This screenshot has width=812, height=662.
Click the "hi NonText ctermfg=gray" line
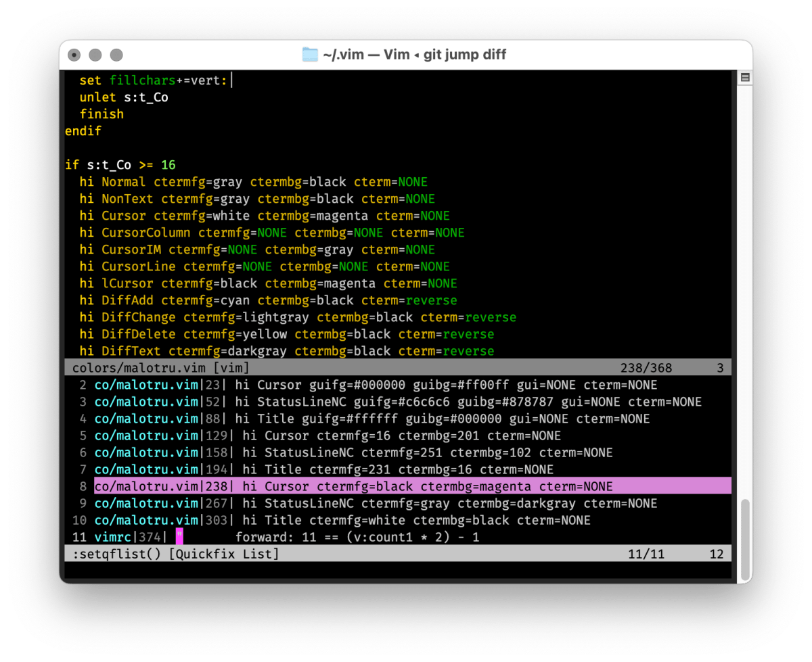[257, 199]
